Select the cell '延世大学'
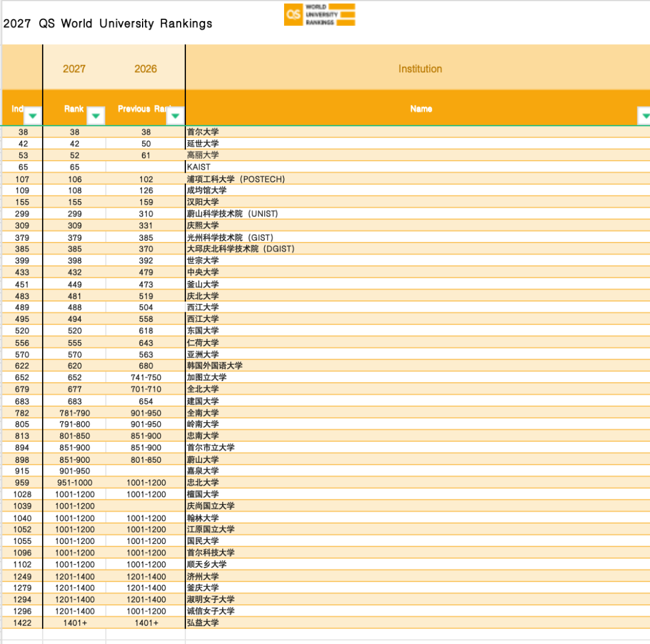The width and height of the screenshot is (650, 644). [418, 143]
